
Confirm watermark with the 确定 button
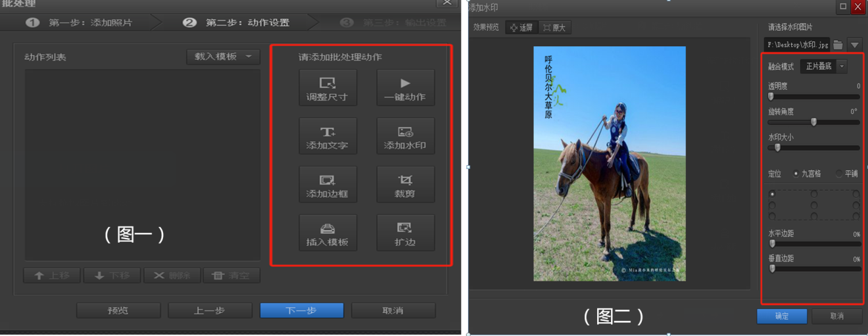pyautogui.click(x=782, y=316)
